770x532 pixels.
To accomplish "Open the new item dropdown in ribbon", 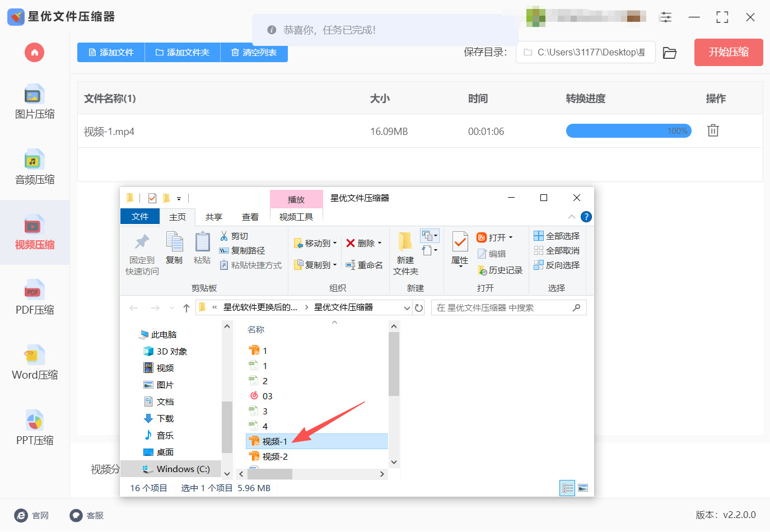I will (x=430, y=236).
